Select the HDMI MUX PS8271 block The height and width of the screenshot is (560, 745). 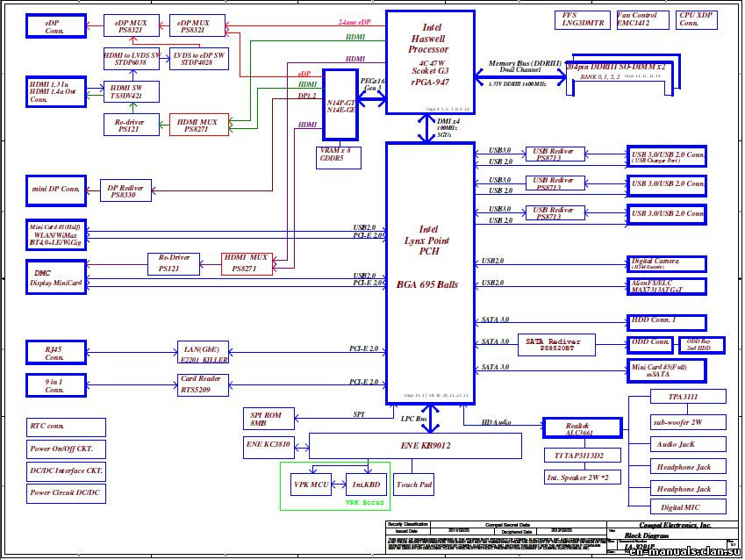(200, 123)
